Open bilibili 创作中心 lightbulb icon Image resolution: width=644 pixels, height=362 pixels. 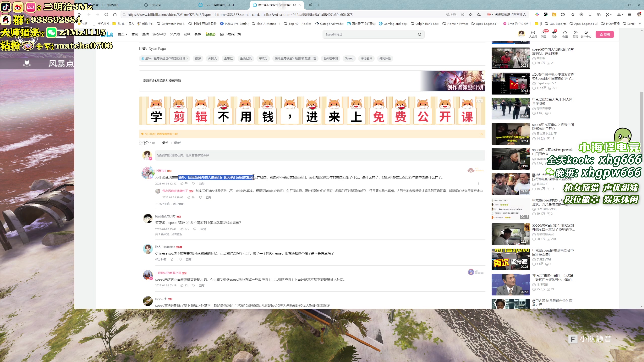(586, 34)
